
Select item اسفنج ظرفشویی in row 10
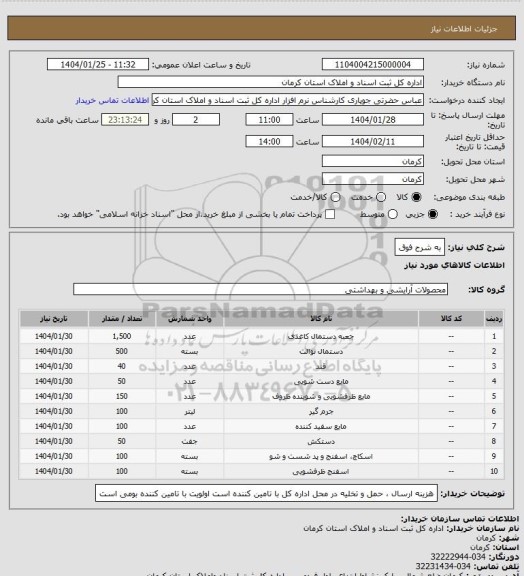pyautogui.click(x=321, y=471)
